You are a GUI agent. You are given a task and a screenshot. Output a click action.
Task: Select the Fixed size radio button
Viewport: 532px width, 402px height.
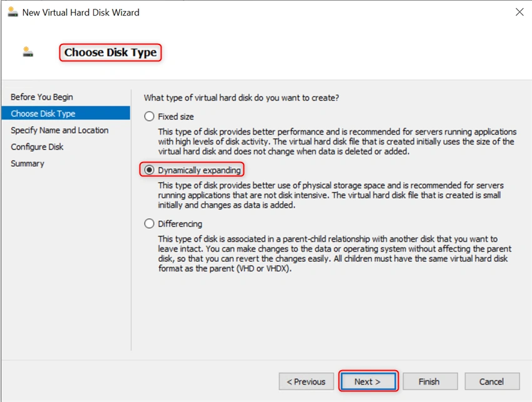click(x=150, y=117)
